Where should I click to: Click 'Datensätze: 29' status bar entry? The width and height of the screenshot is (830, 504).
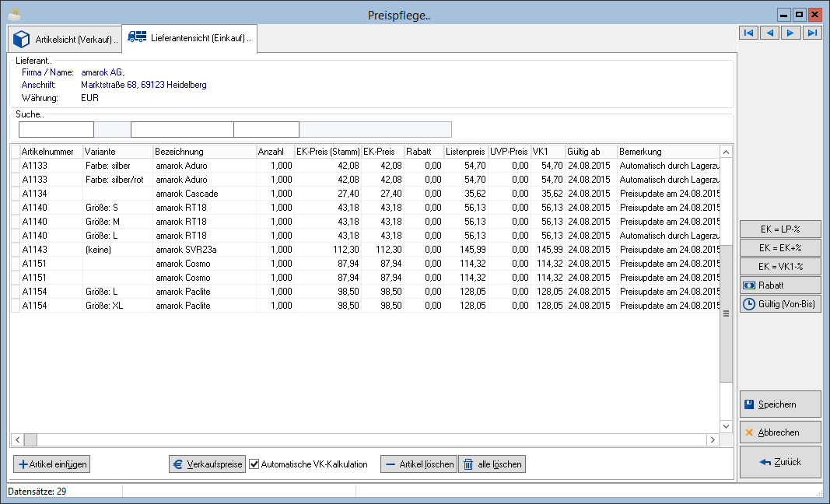[37, 492]
